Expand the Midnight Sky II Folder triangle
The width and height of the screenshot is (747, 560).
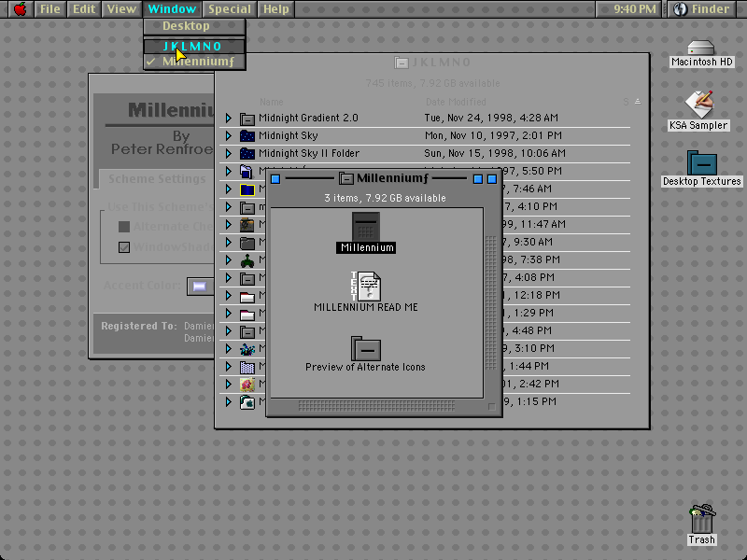pos(228,153)
